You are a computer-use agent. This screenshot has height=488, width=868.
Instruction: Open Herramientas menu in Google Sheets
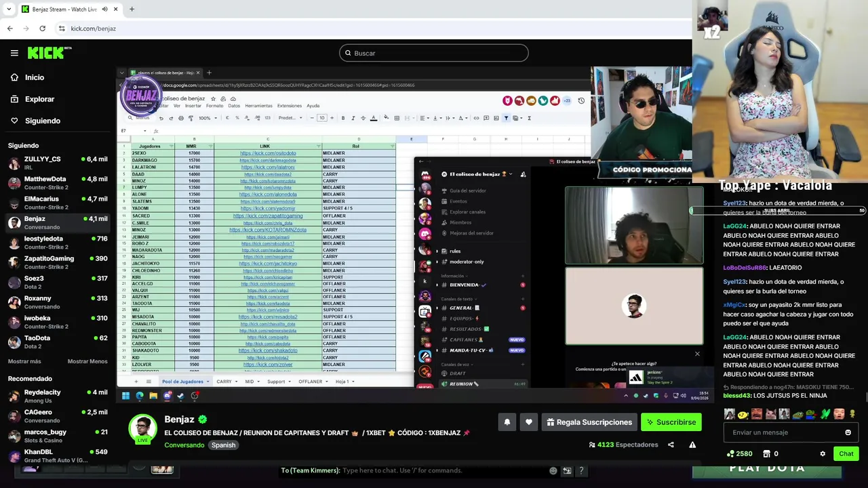(x=258, y=106)
